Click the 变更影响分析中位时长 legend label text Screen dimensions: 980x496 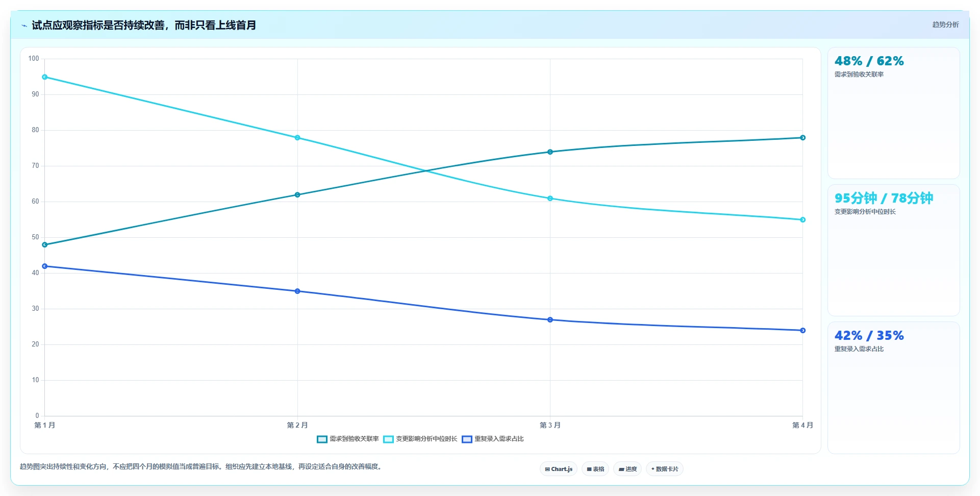pos(426,439)
